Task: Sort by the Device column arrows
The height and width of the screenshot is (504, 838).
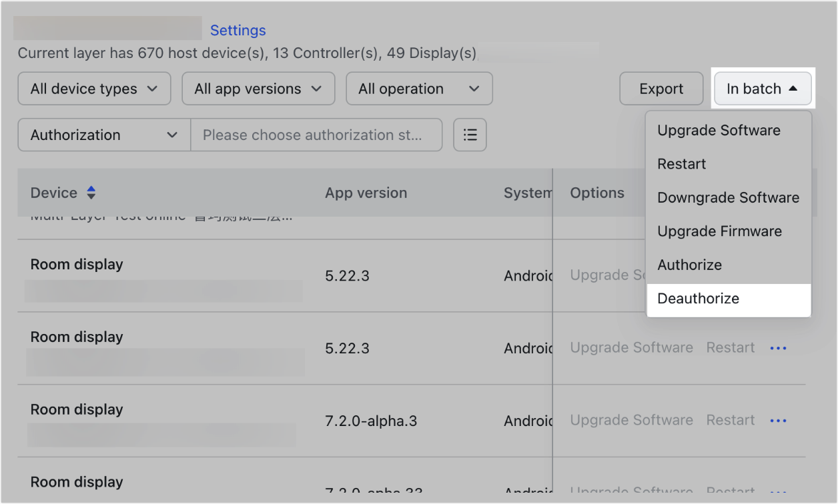Action: (91, 193)
